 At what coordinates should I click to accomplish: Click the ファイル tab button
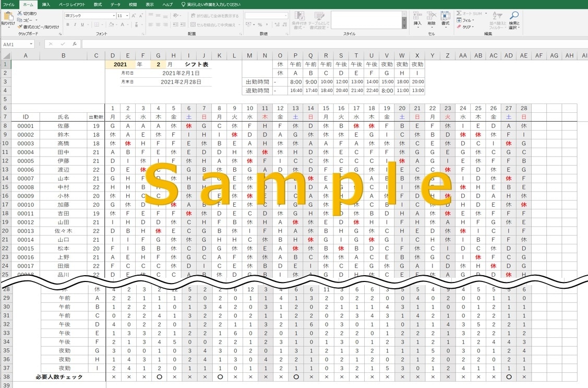click(x=9, y=5)
